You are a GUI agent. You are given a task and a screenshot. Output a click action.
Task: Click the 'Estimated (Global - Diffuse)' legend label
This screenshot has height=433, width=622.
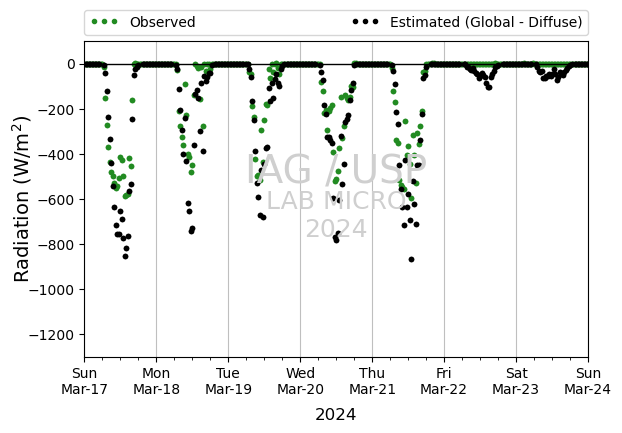[x=486, y=22]
